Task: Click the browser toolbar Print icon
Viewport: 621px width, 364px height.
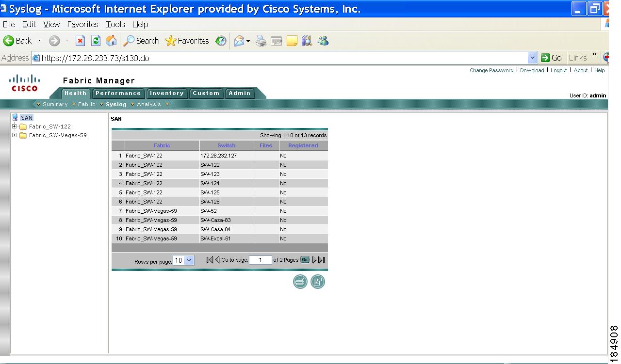Action: [261, 41]
